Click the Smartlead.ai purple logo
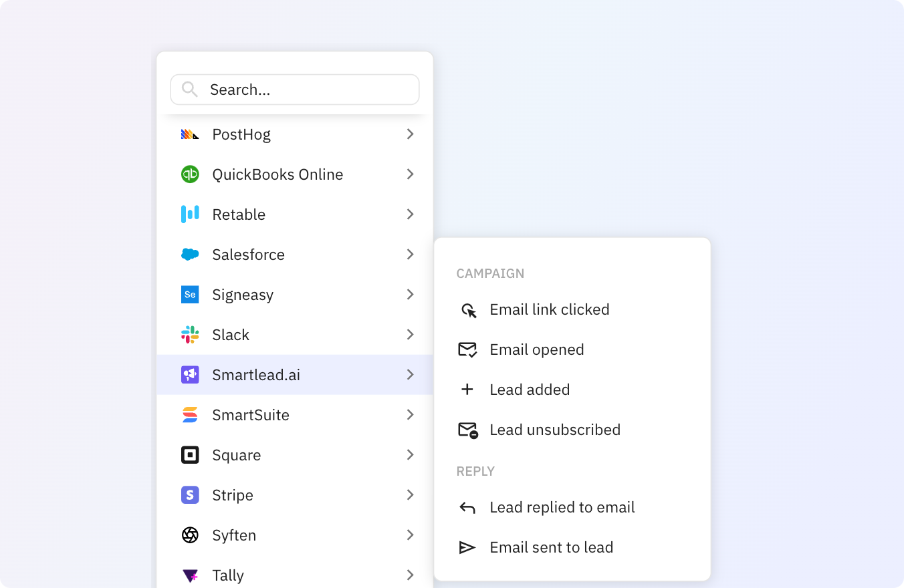 [x=190, y=375]
